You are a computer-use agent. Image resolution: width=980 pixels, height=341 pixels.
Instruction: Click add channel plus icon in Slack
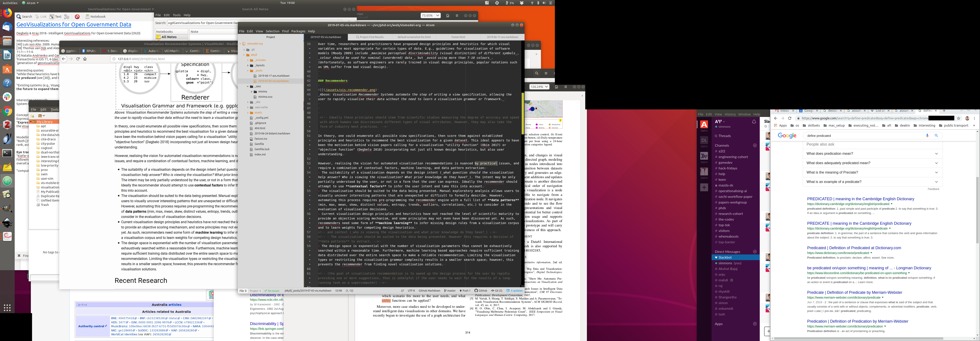pos(755,145)
